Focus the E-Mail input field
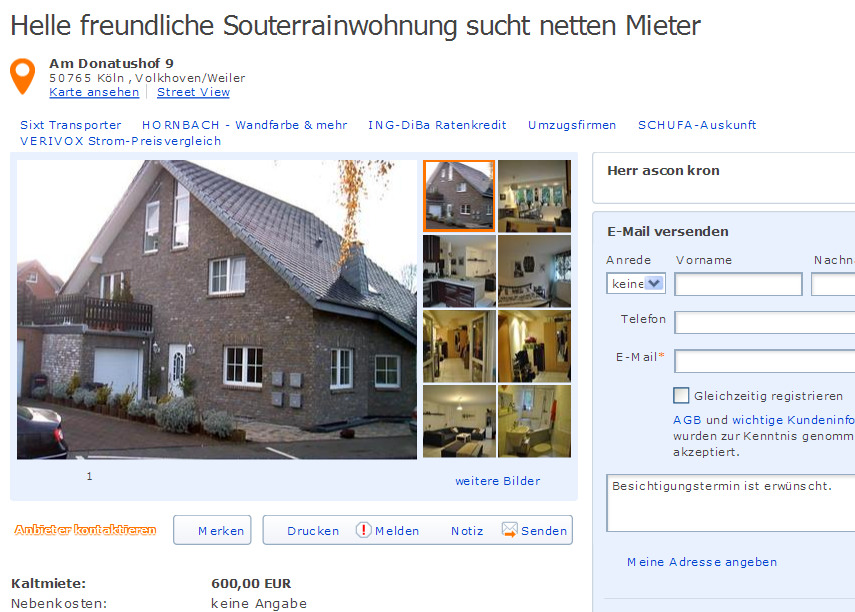 (764, 361)
